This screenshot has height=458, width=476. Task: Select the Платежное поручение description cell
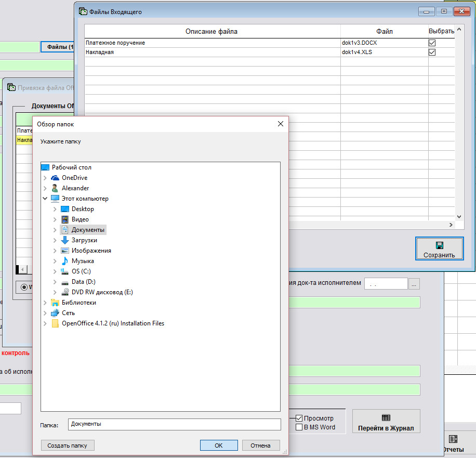pyautogui.click(x=213, y=43)
